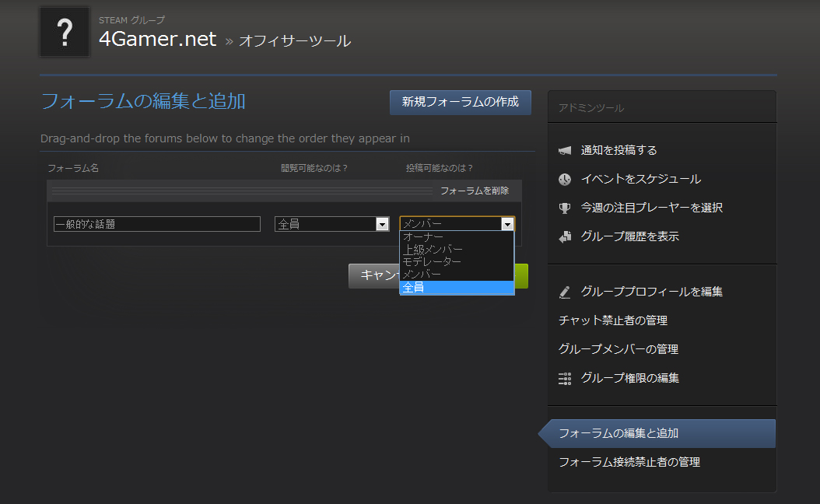Viewport: 820px width, 504px height.
Task: Click the question mark group avatar
Action: click(x=65, y=32)
